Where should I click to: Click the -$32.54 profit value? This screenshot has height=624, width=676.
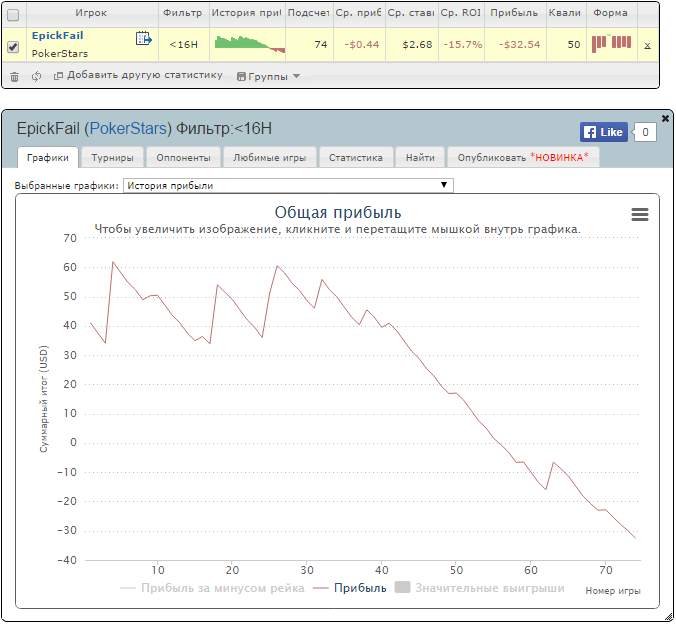520,44
